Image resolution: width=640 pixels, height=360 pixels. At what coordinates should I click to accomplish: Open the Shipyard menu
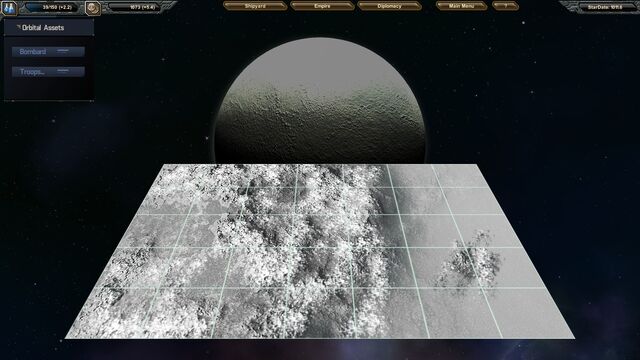255,6
